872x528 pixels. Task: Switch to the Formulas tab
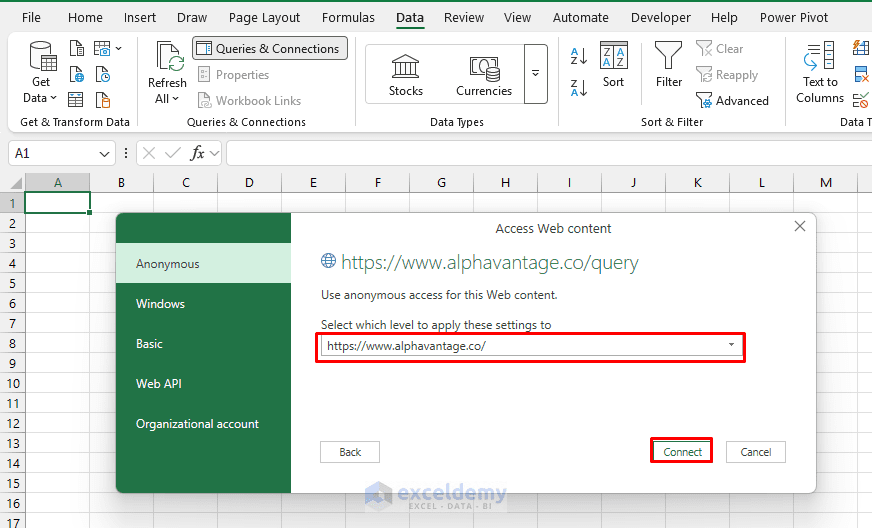coord(348,18)
